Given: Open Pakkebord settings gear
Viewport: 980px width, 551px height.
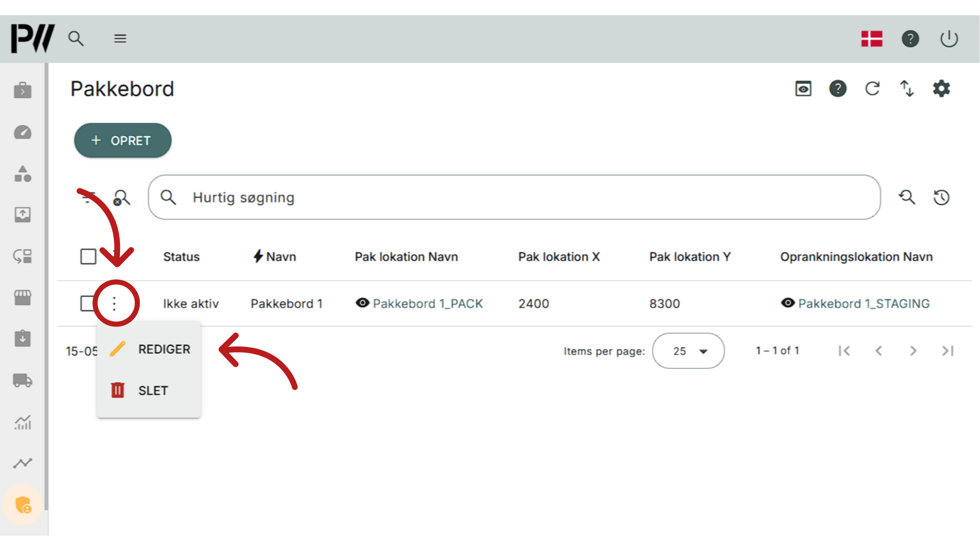Looking at the screenshot, I should tap(941, 89).
